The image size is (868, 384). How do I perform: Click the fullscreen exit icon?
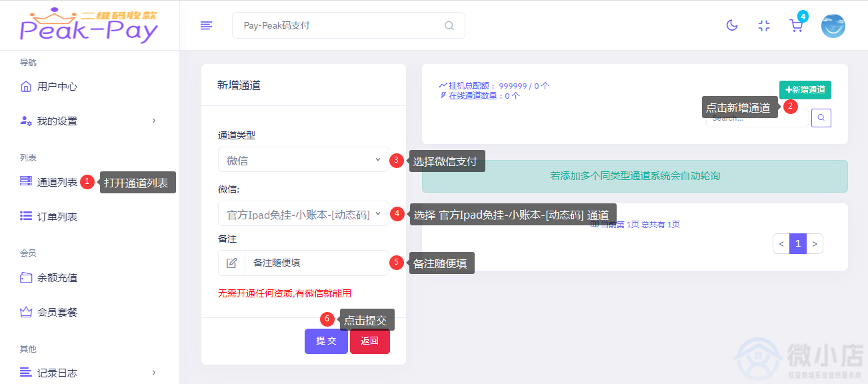(x=764, y=25)
